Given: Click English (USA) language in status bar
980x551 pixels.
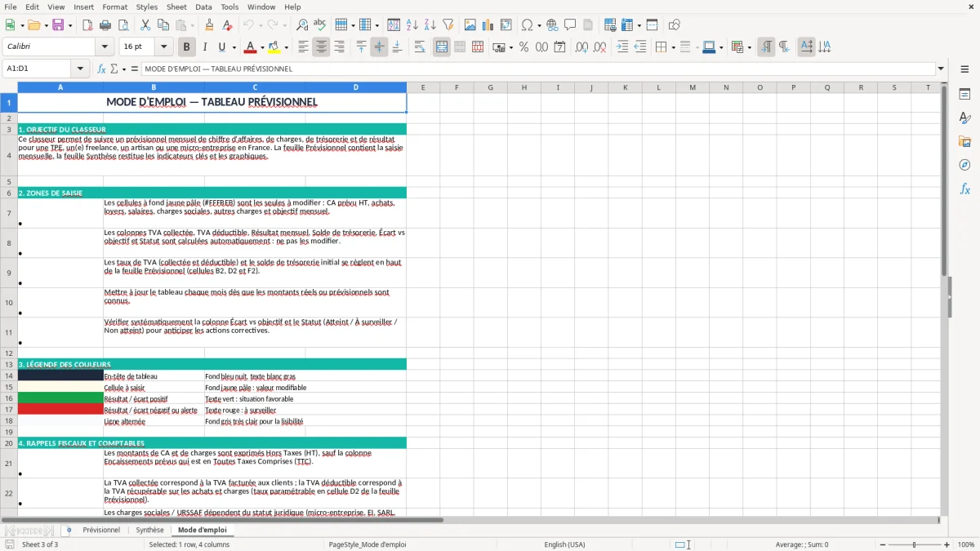Looking at the screenshot, I should [x=565, y=544].
